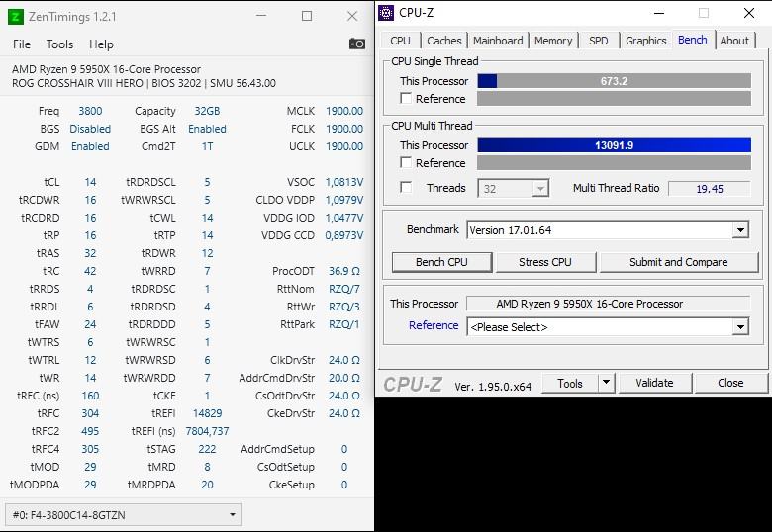
Task: Expand the Tools dropdown arrow in CPU-Z
Action: click(x=607, y=382)
